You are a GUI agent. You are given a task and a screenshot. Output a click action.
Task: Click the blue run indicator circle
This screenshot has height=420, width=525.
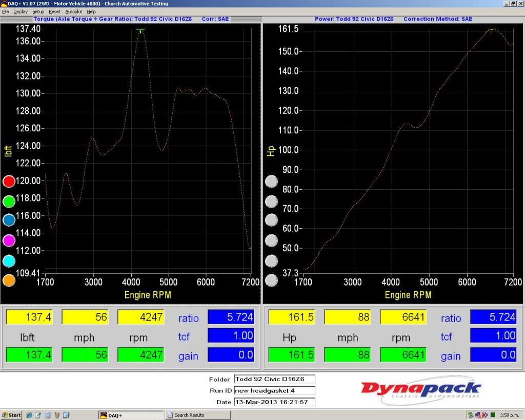tap(9, 221)
